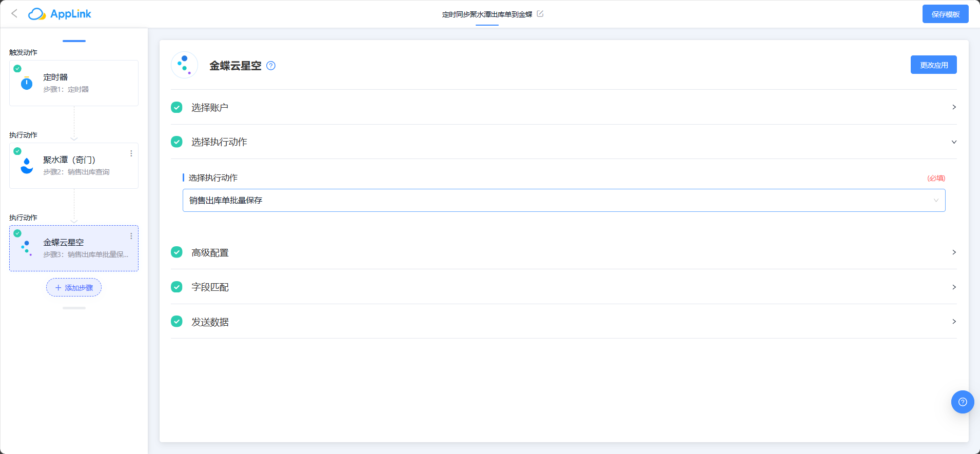
Task: Select the 定时器 trigger step card
Action: (x=74, y=83)
